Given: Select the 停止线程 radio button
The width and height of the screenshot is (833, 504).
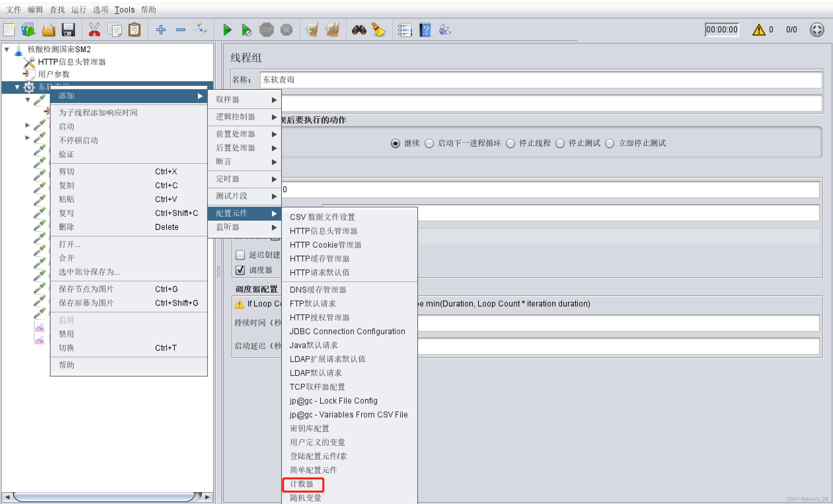Looking at the screenshot, I should click(511, 143).
